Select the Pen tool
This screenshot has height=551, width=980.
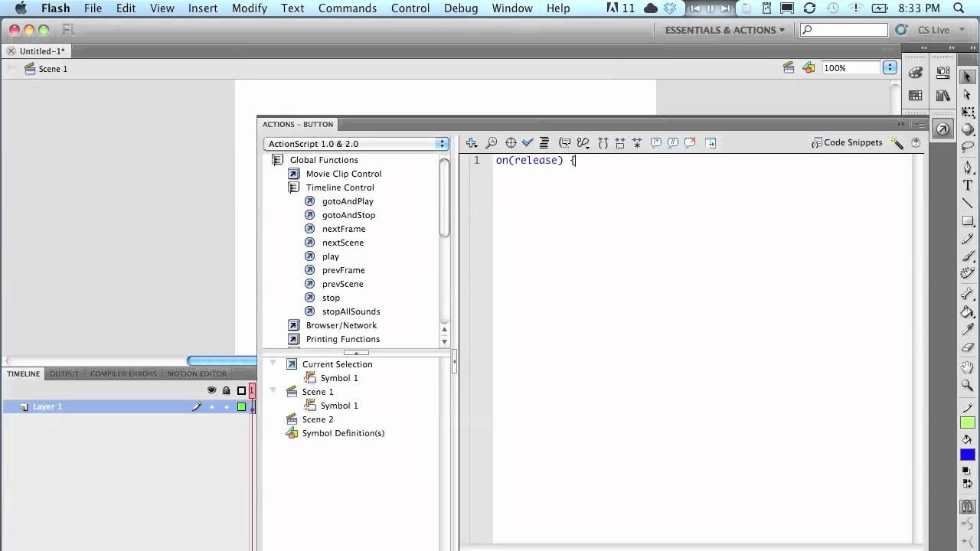coord(968,168)
